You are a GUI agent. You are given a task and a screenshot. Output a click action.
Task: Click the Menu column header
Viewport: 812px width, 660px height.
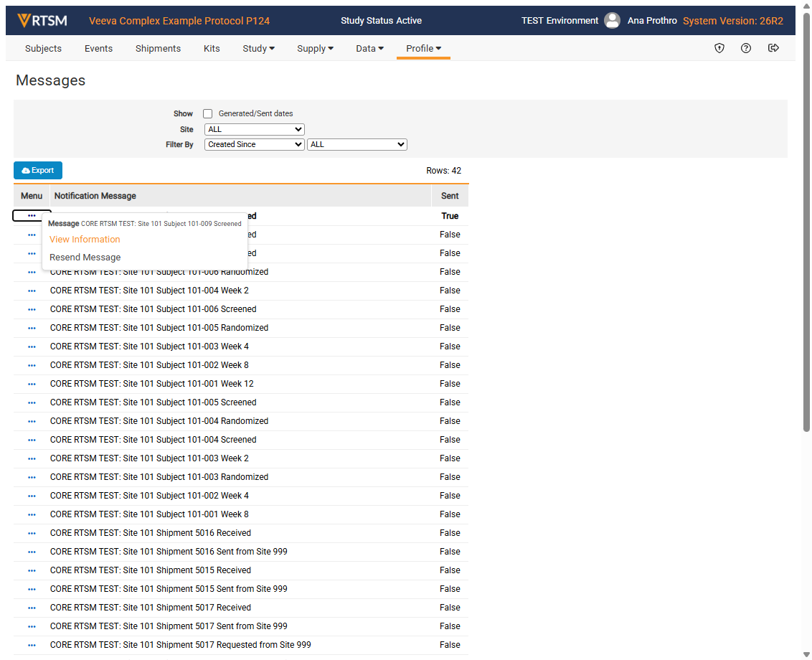[32, 196]
